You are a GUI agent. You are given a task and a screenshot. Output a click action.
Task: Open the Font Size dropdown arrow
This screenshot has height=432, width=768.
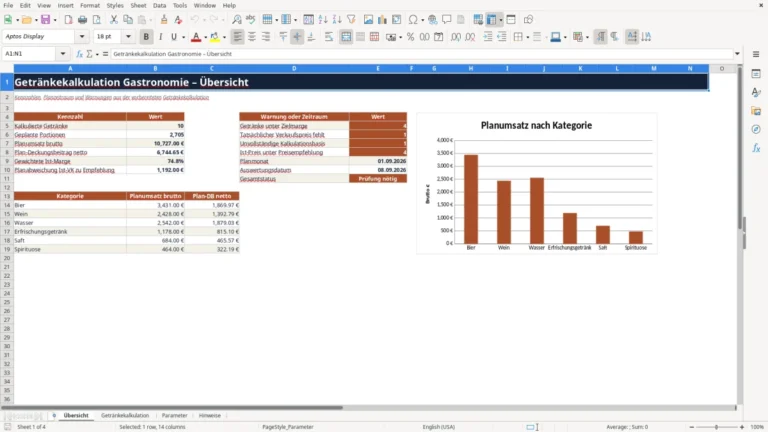pyautogui.click(x=128, y=36)
